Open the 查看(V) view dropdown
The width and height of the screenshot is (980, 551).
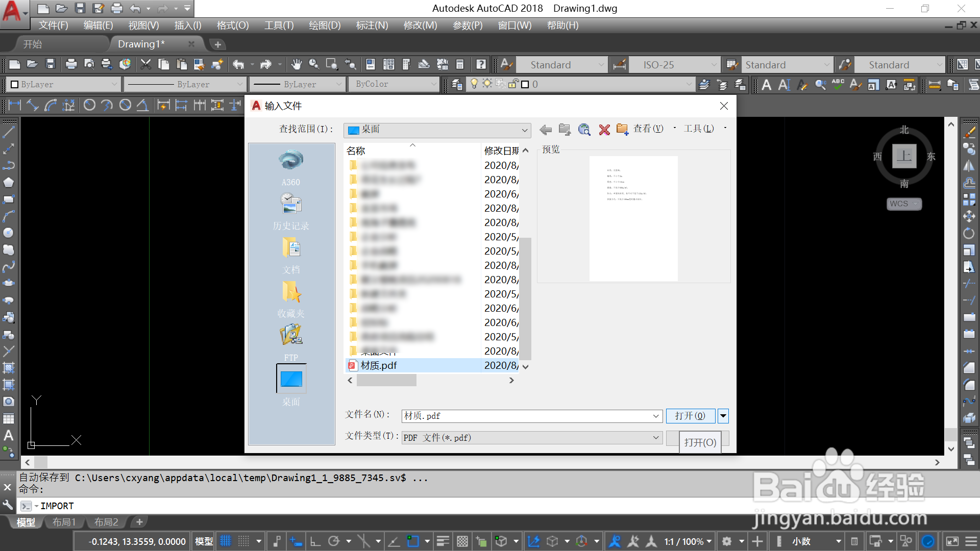pos(656,129)
